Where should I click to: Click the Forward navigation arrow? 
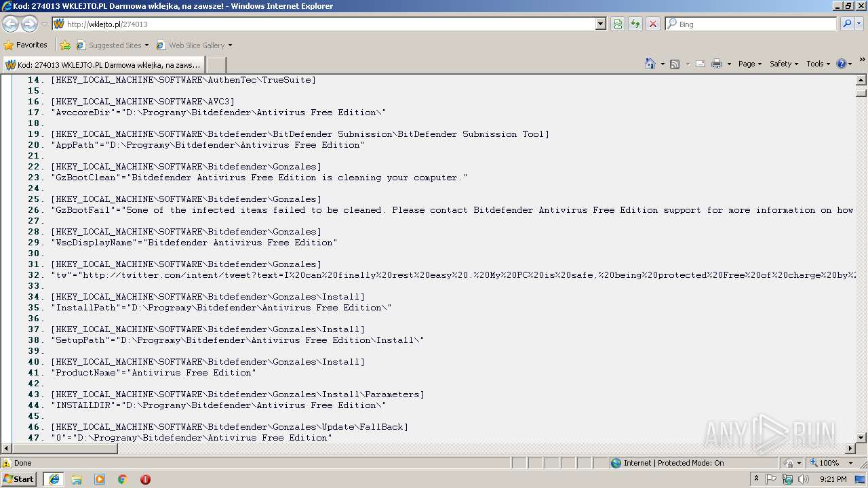(30, 24)
